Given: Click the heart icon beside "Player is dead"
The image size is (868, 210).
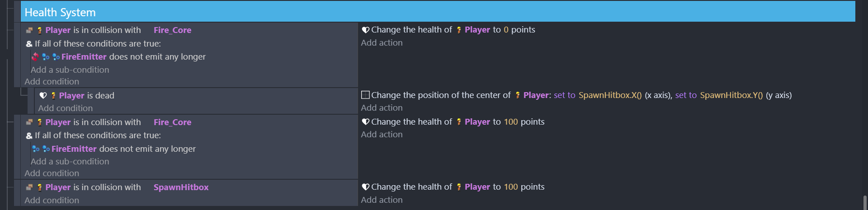Looking at the screenshot, I should [x=43, y=96].
